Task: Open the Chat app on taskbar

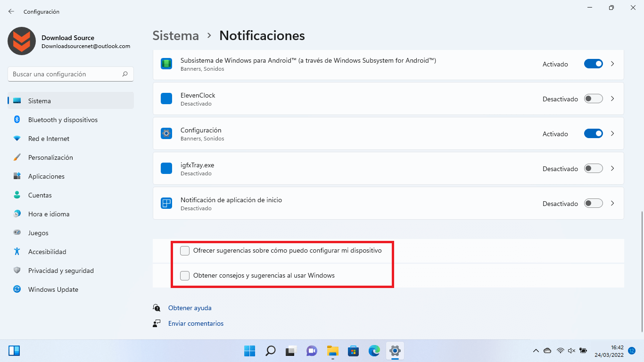Action: 312,351
